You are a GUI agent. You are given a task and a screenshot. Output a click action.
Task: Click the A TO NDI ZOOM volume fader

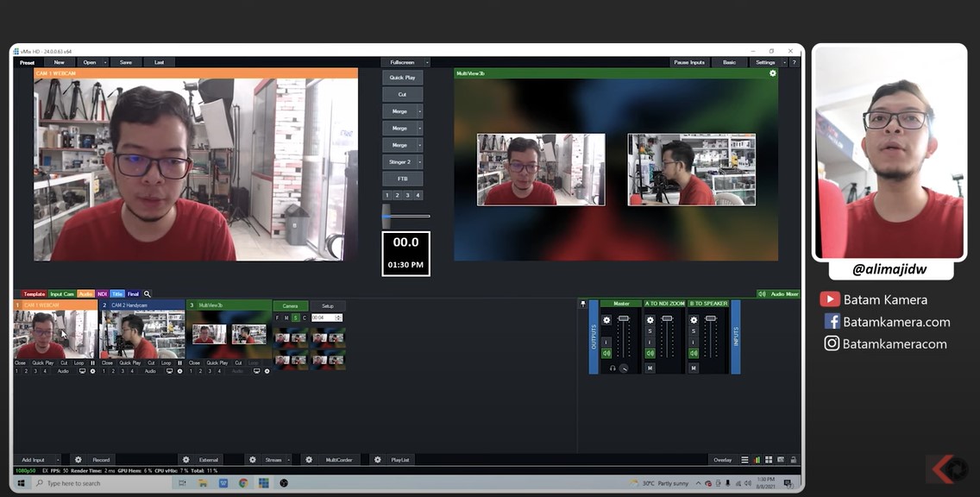667,320
